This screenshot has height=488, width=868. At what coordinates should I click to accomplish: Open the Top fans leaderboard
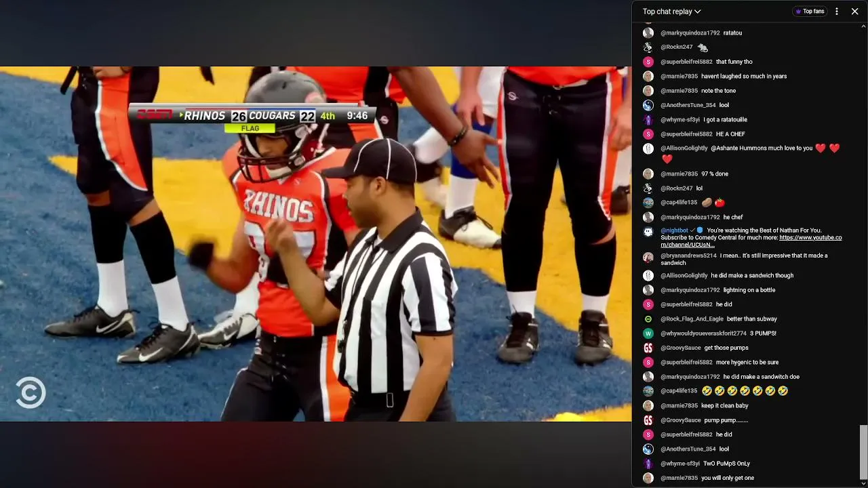tap(809, 12)
